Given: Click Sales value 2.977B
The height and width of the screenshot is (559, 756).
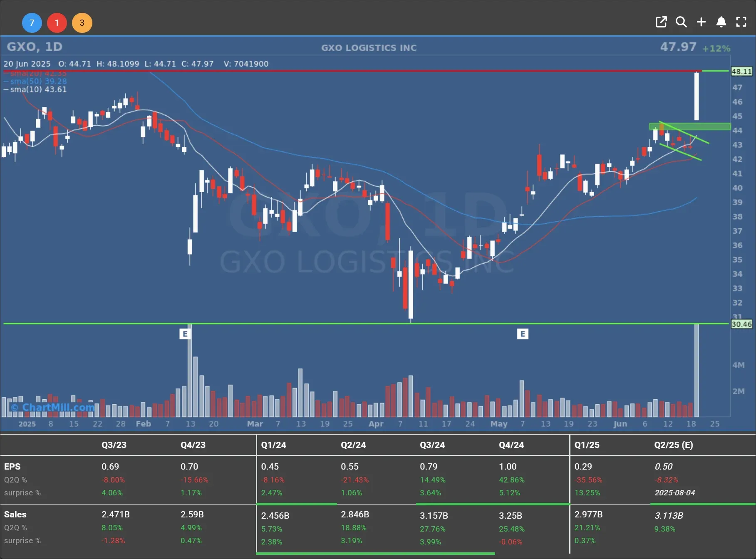Looking at the screenshot, I should coord(589,514).
